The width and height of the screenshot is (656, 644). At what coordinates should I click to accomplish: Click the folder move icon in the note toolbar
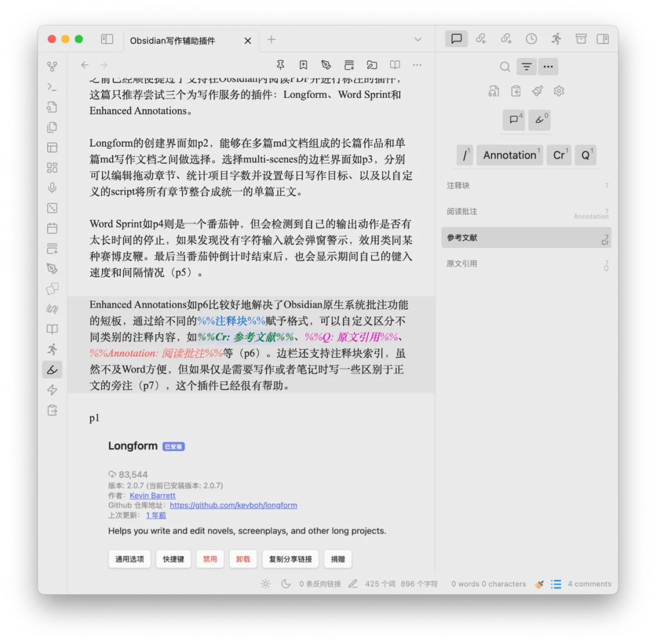point(372,65)
